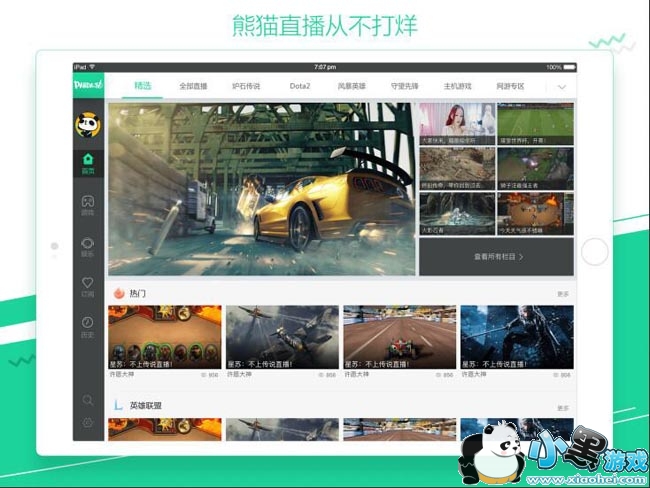Image resolution: width=650 pixels, height=488 pixels.
Task: Open the fighter plane thumbnail under 热门
Action: click(282, 337)
